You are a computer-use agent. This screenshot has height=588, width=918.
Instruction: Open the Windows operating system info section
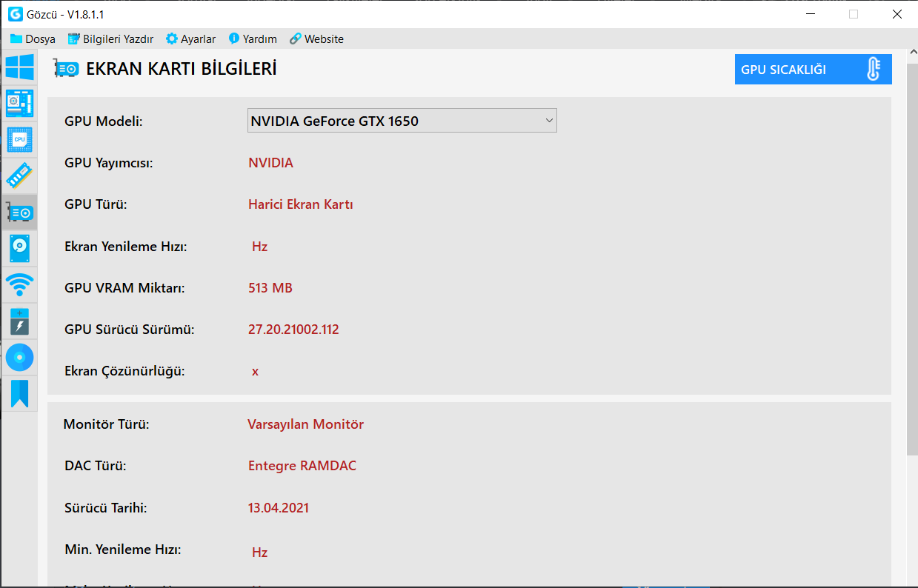point(19,67)
